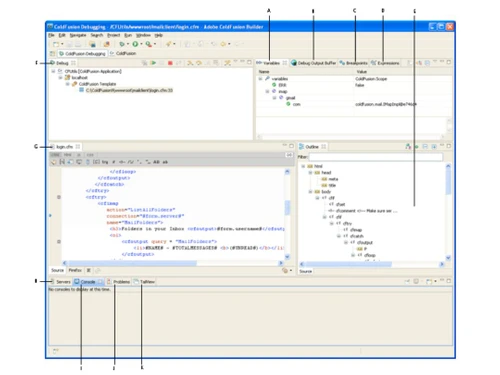Viewport: 500px width, 375px height.
Task: Switch to the ColdFusion perspective button
Action: pos(123,53)
